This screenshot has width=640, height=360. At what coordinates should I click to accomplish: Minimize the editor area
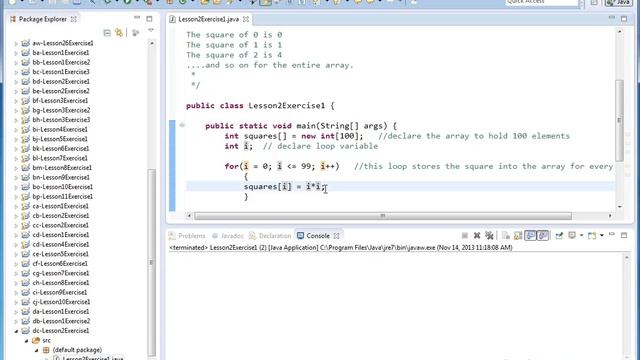click(x=611, y=18)
